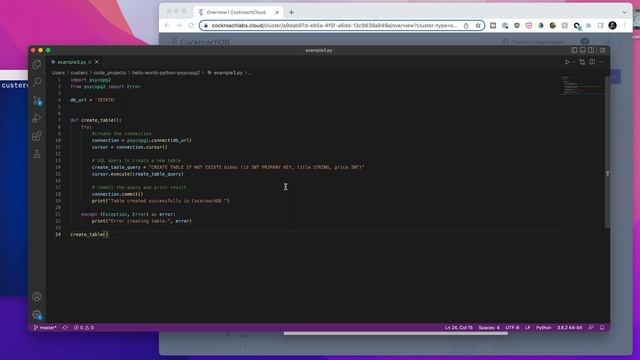
Task: Select code_projects in the breadcrumb path
Action: (110, 73)
